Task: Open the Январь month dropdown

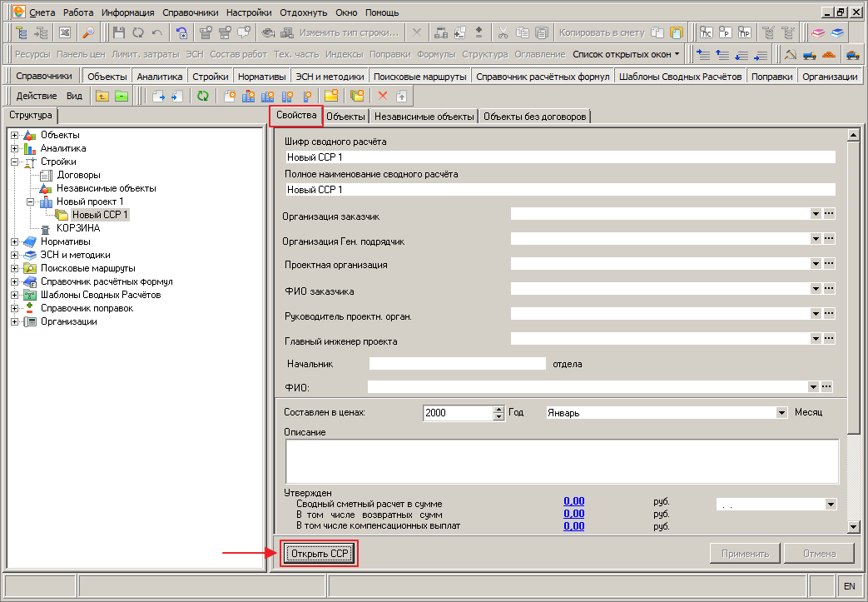Action: click(781, 413)
